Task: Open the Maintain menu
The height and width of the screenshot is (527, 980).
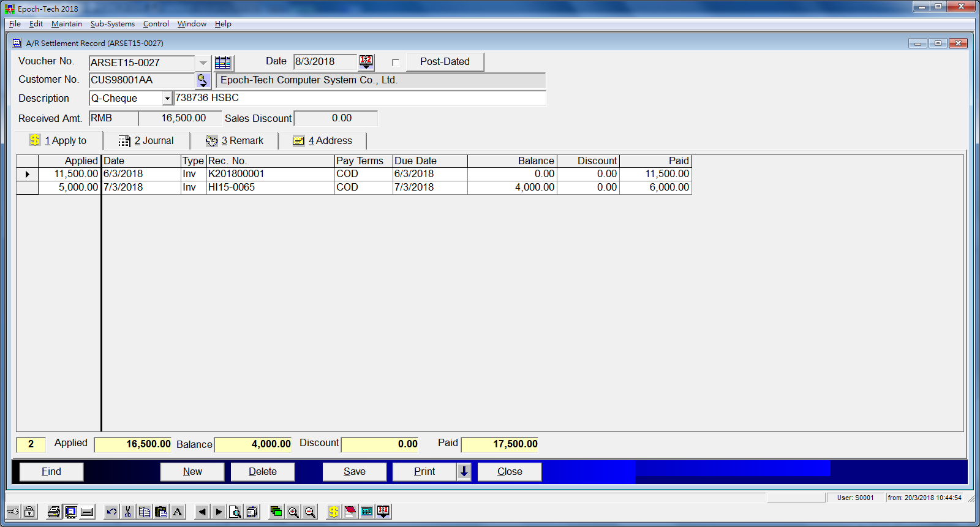Action: (67, 24)
